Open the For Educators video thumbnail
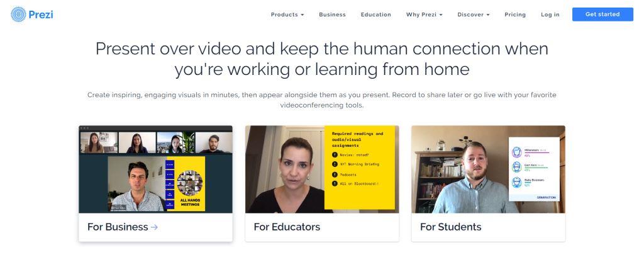 322,169
